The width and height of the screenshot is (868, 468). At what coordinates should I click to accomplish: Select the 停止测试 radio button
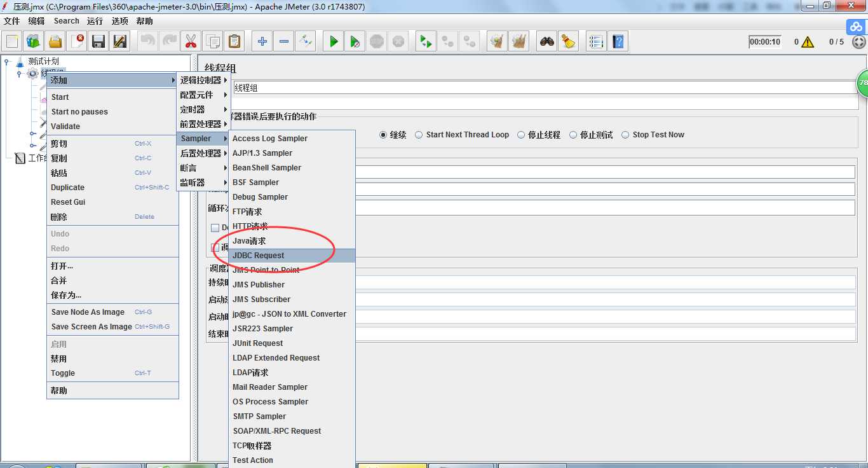tap(573, 135)
